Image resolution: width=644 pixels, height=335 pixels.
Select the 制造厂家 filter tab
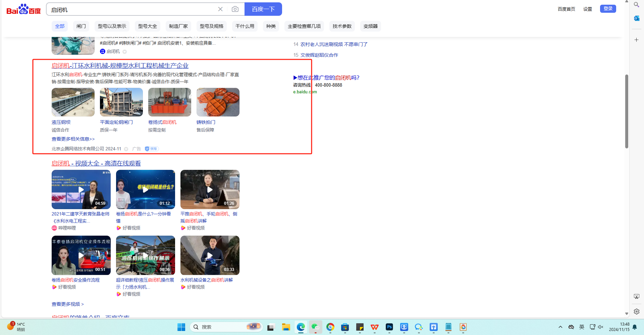(x=178, y=26)
